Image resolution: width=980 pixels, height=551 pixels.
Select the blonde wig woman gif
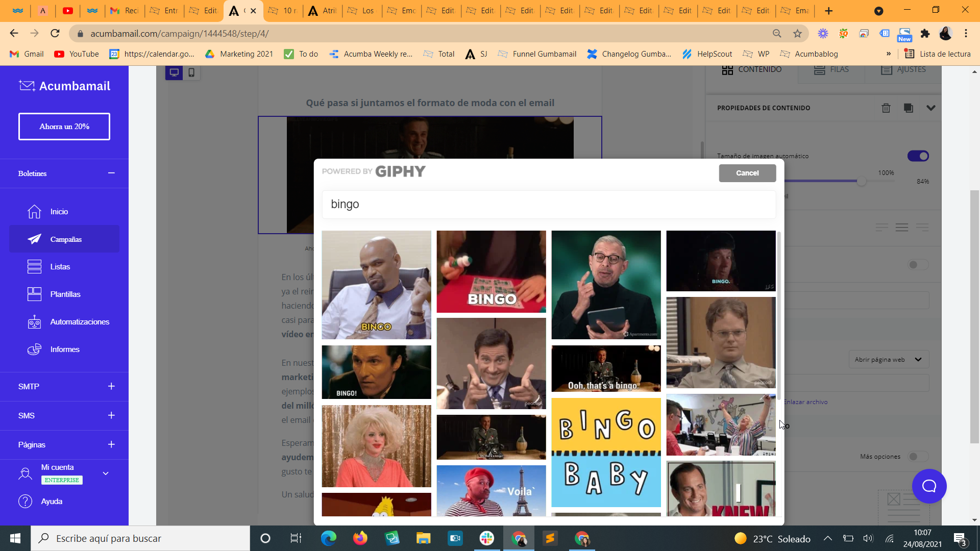pyautogui.click(x=376, y=446)
